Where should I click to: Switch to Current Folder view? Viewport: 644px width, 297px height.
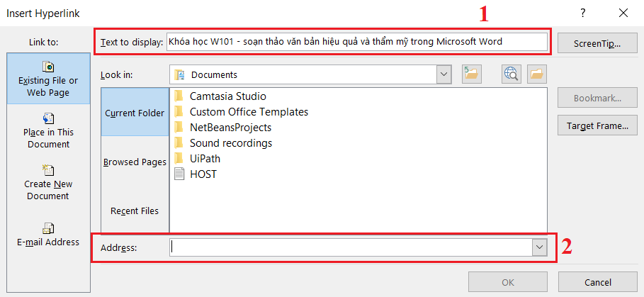tap(135, 113)
